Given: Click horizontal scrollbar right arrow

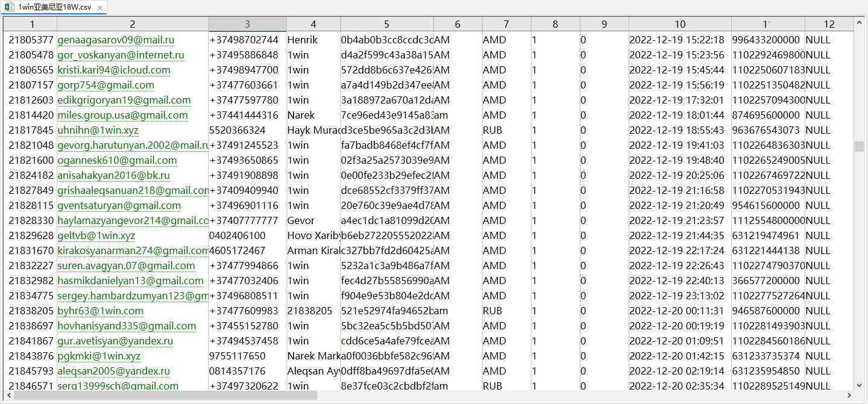Looking at the screenshot, I should coord(849,396).
